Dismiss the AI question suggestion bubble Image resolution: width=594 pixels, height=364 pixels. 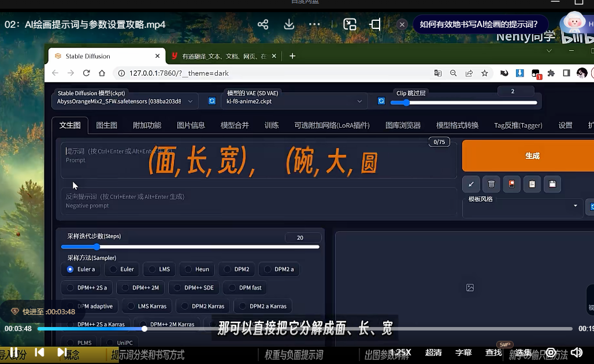pyautogui.click(x=402, y=25)
